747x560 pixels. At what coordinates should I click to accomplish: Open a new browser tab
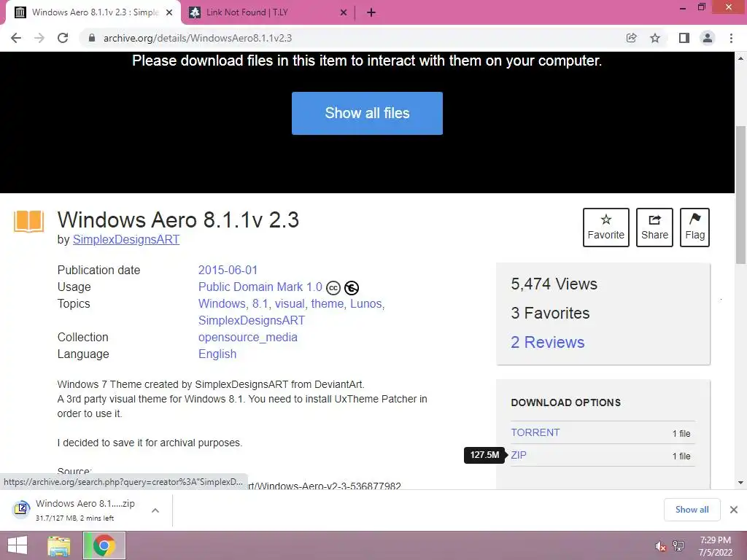coord(371,13)
